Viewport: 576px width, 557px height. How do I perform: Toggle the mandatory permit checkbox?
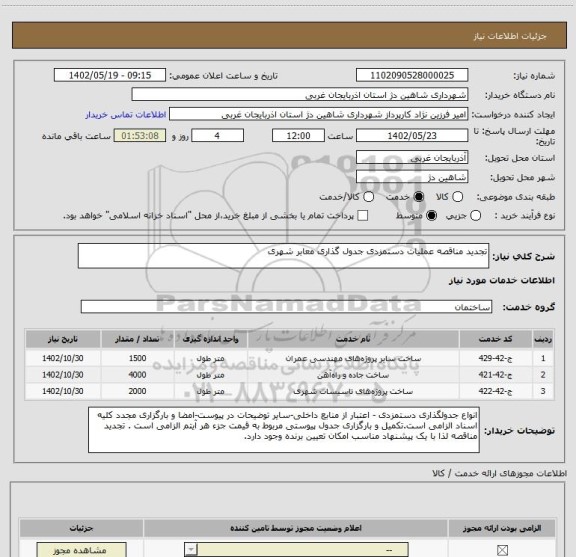(x=502, y=550)
